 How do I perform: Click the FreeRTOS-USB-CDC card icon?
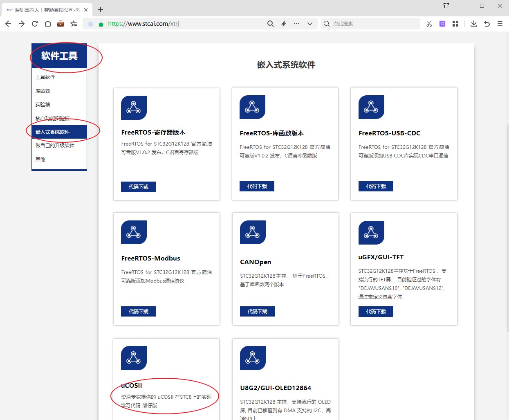(371, 107)
